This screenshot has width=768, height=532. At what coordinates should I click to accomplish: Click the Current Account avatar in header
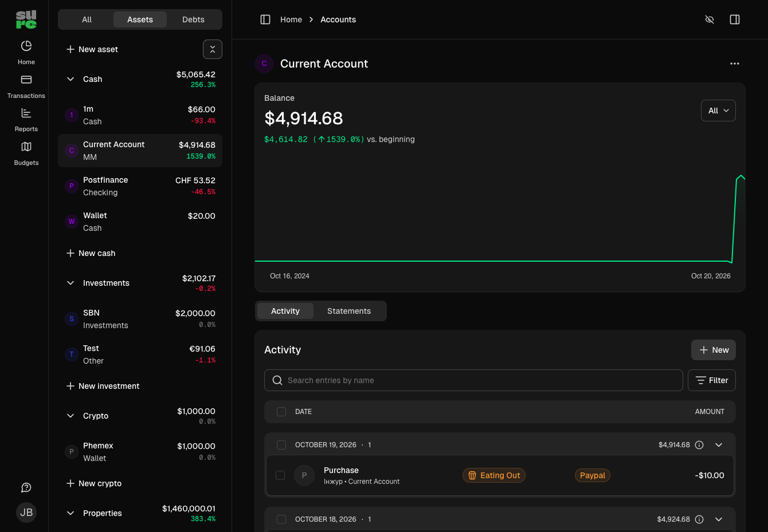click(264, 64)
